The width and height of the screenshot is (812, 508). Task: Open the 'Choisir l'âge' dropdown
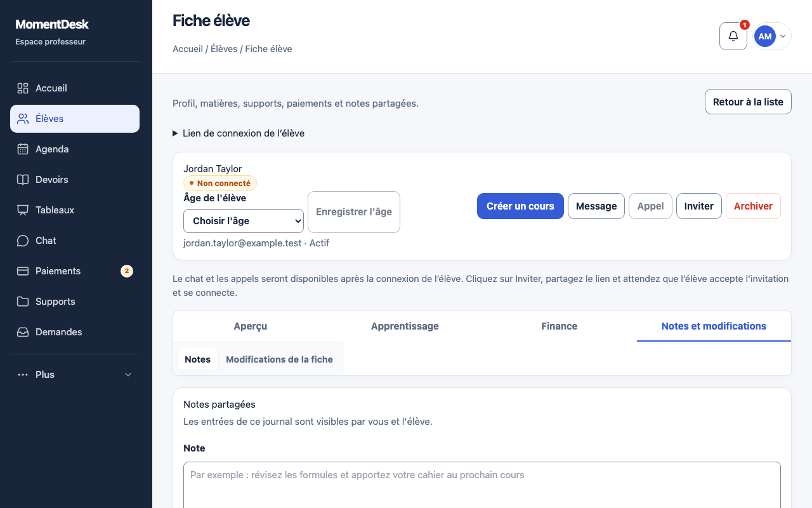(x=244, y=221)
